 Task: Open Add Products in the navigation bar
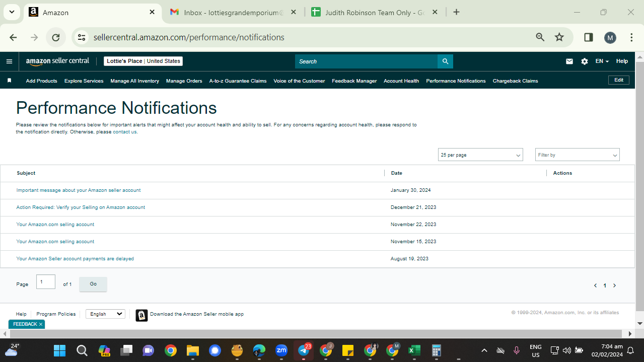click(x=41, y=81)
